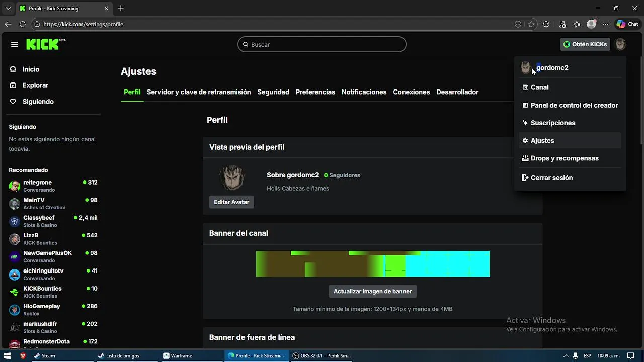Click RedmonsterDota channel name
Viewport: 644px width, 362px height.
click(x=46, y=342)
